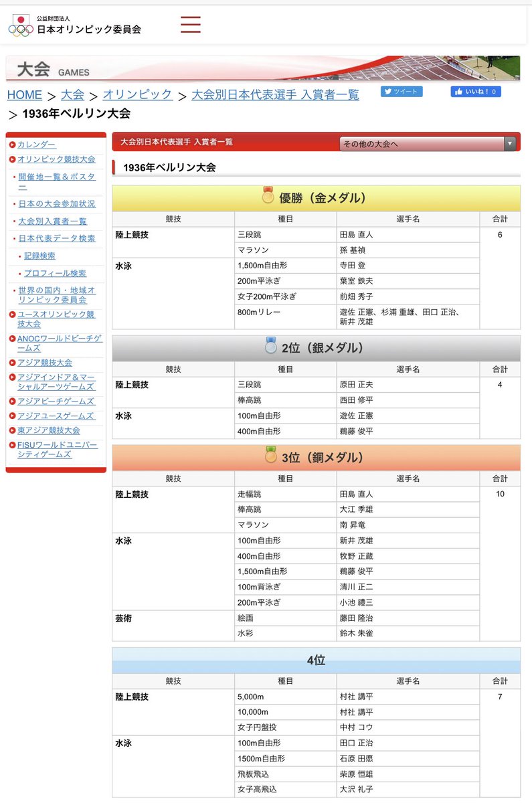Viewport: 532px width, 803px height.
Task: Open the 大会 breadcrumb link
Action: tap(72, 95)
